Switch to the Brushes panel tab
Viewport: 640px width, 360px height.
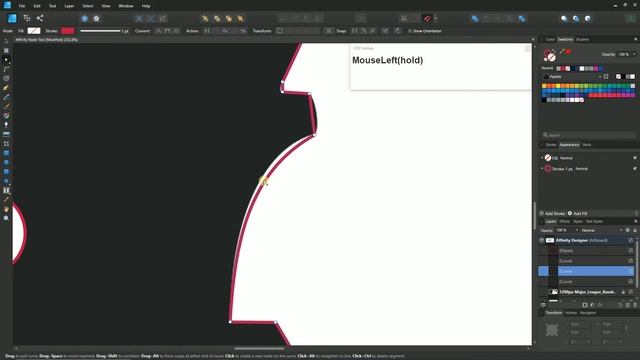click(x=582, y=40)
